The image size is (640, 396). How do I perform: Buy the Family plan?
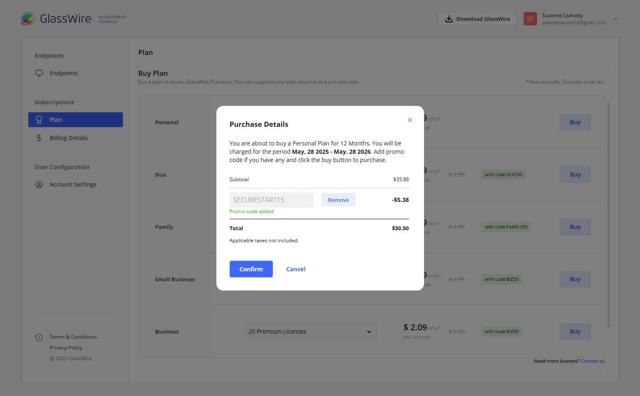pyautogui.click(x=575, y=227)
